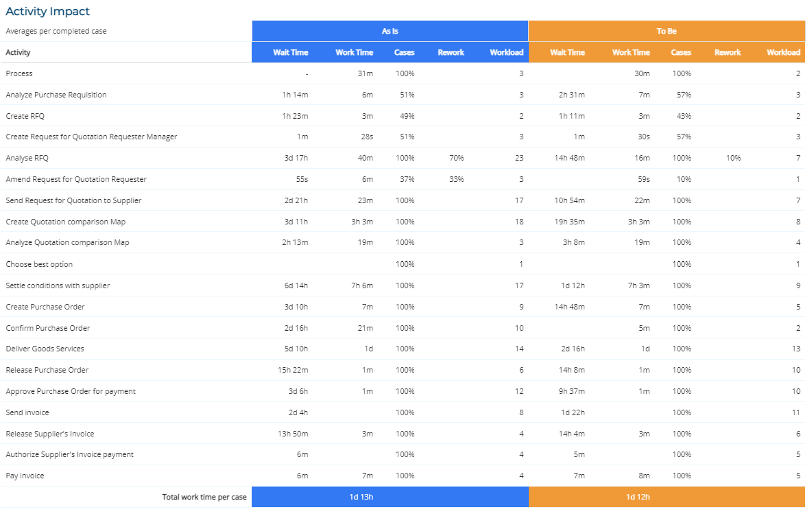812x514 pixels.
Task: Click the Choose best option activity
Action: coord(39,264)
